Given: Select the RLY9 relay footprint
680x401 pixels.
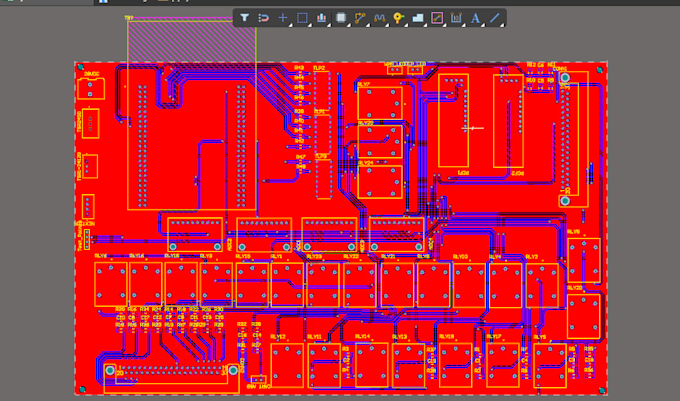Looking at the screenshot, I should 550,365.
